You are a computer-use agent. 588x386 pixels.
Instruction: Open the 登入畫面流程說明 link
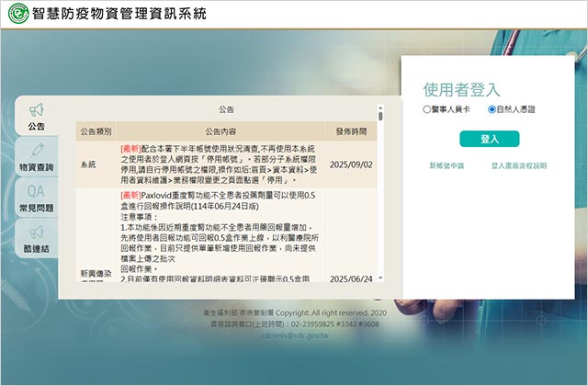pos(518,166)
